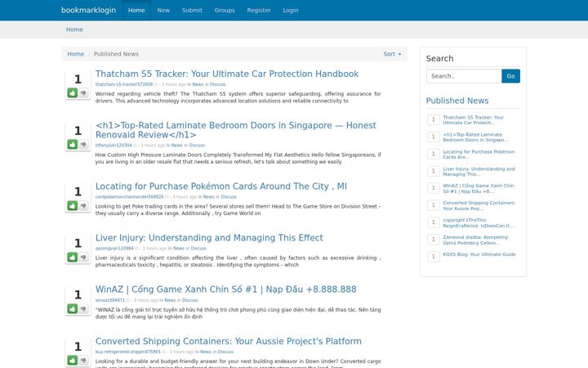Click the Search text field
The width and height of the screenshot is (588, 368).
(464, 76)
